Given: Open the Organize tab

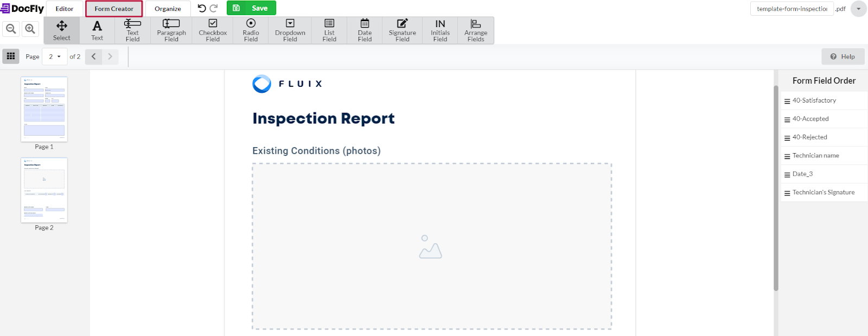Looking at the screenshot, I should click(168, 9).
